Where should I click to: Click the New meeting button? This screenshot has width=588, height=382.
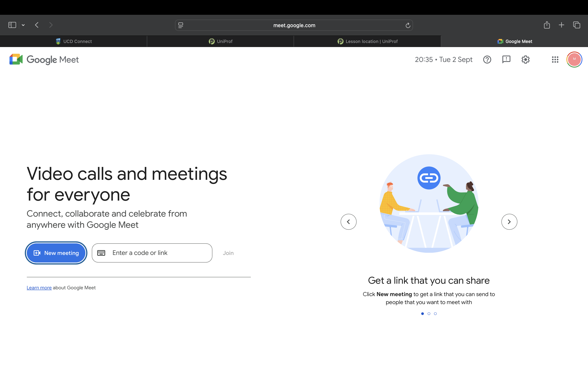[x=56, y=253]
